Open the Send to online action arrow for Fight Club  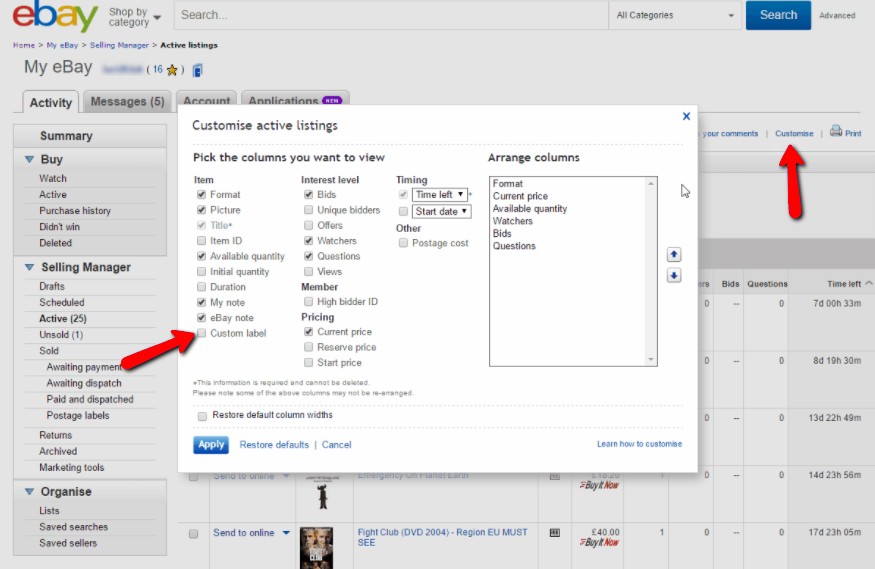(x=286, y=533)
